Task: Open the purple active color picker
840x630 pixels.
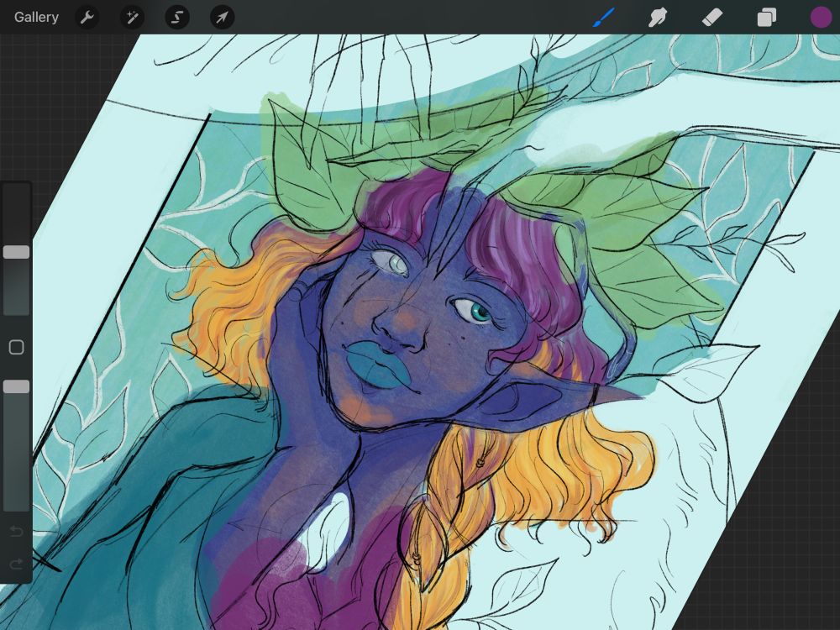Action: click(821, 17)
